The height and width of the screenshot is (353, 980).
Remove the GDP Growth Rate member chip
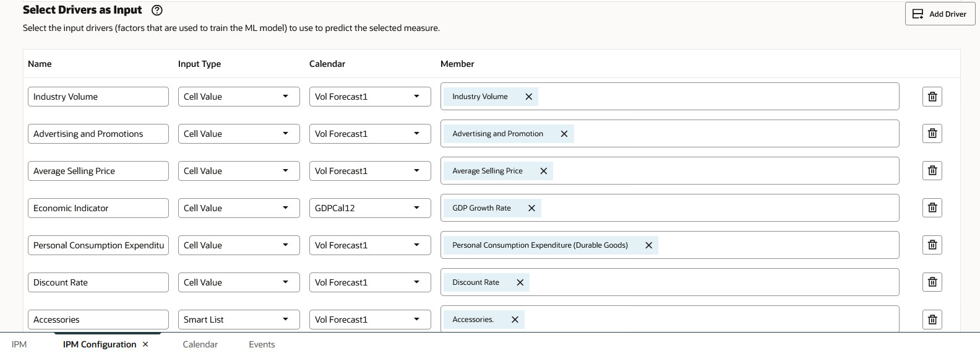click(531, 208)
